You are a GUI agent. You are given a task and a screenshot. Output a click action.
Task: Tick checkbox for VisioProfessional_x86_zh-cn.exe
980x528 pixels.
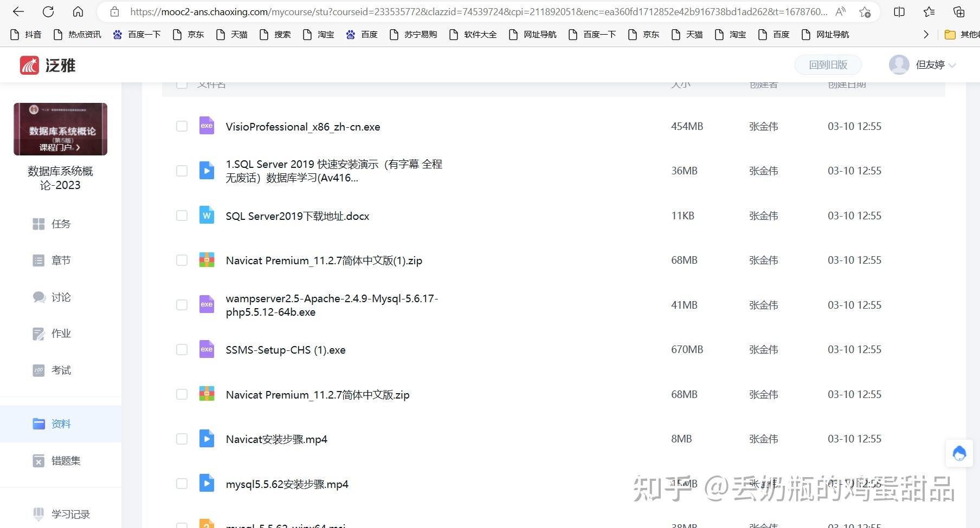point(182,126)
